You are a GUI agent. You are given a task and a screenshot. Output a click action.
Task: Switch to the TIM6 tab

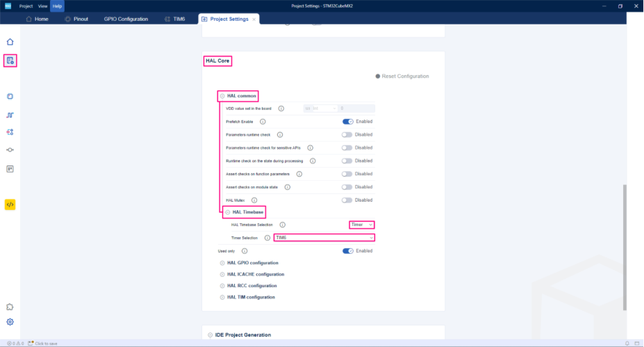point(175,19)
